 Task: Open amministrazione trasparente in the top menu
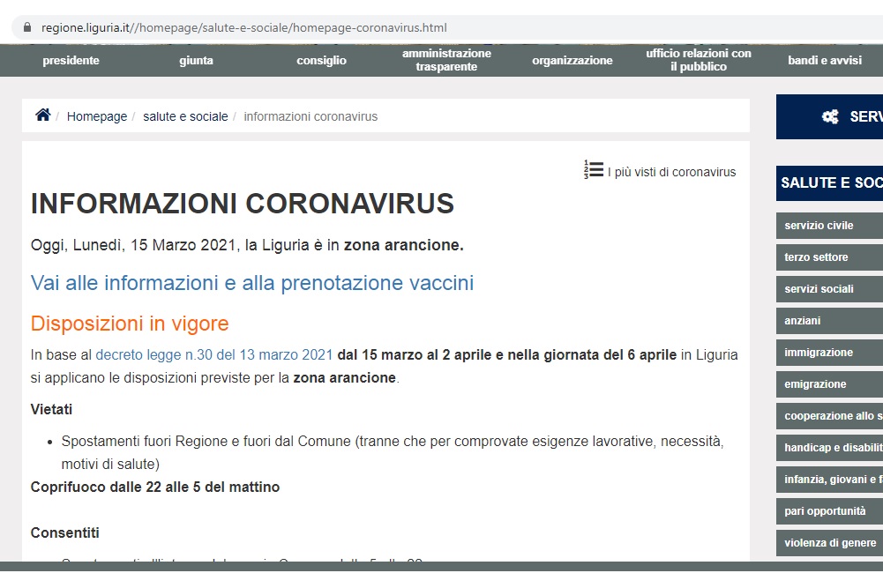coord(446,60)
